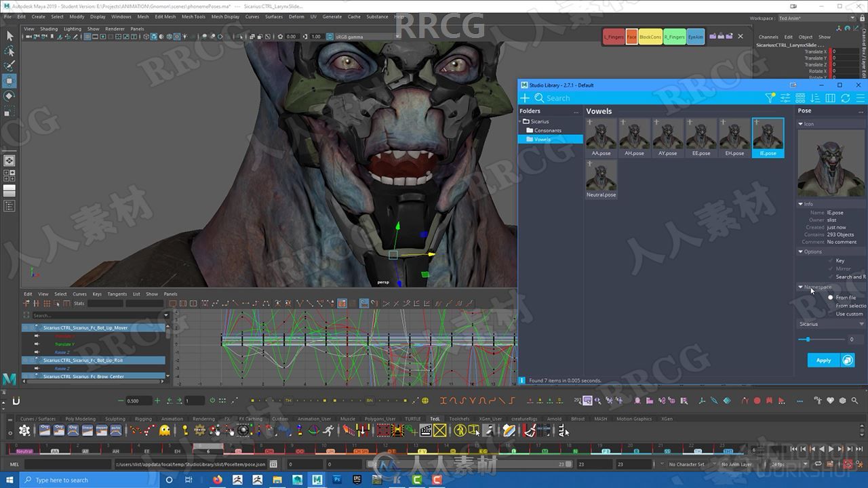Open the filter funnel icon in Studio Library

tap(770, 98)
